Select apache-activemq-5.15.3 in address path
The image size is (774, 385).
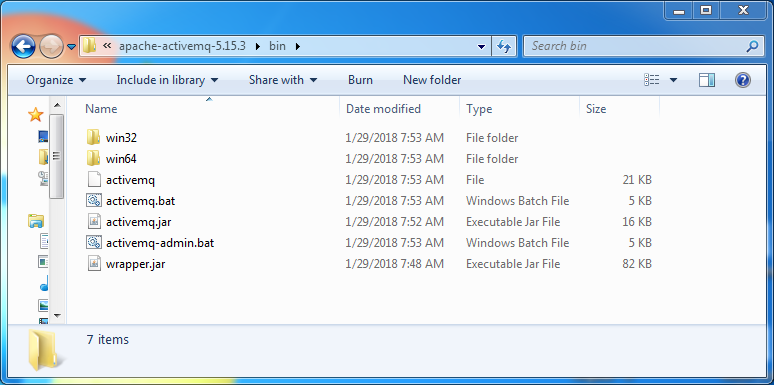click(x=182, y=46)
